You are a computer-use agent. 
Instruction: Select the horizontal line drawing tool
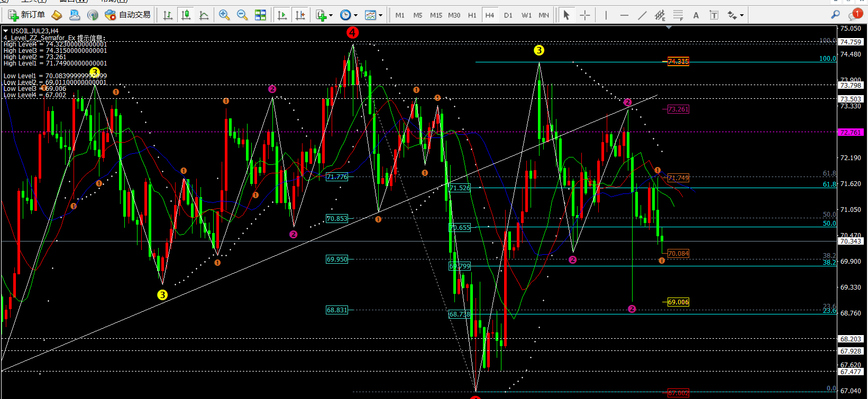[624, 15]
